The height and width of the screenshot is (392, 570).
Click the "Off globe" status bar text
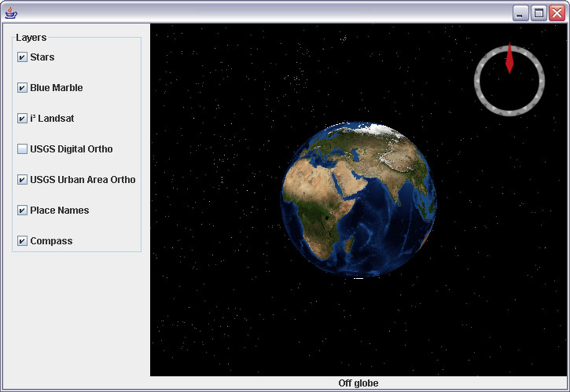point(359,383)
